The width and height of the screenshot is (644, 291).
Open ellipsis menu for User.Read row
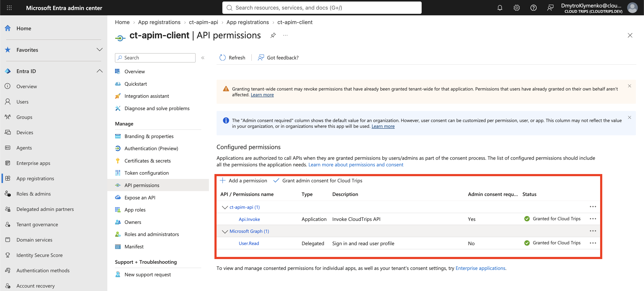593,243
